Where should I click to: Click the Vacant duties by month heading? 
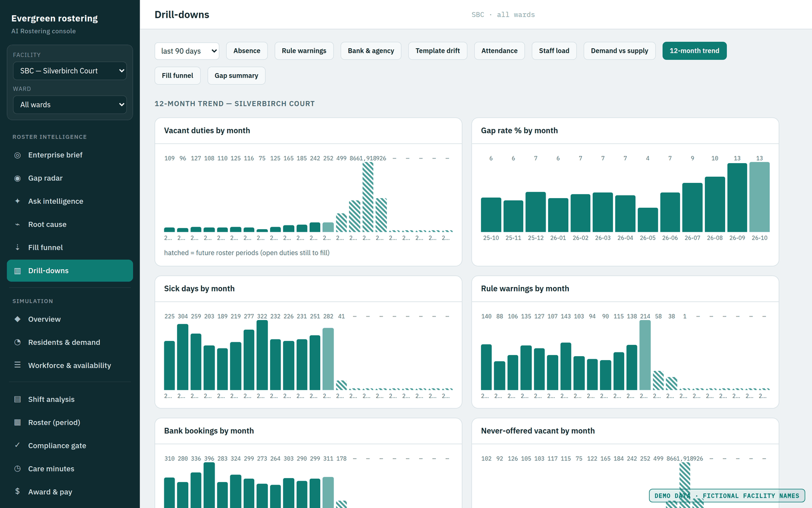tap(207, 131)
